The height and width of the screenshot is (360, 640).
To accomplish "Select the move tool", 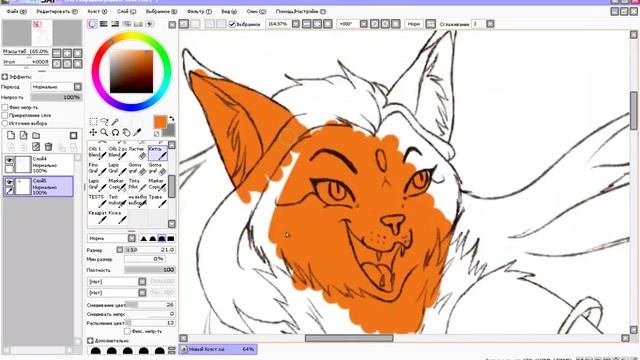I will 93,132.
